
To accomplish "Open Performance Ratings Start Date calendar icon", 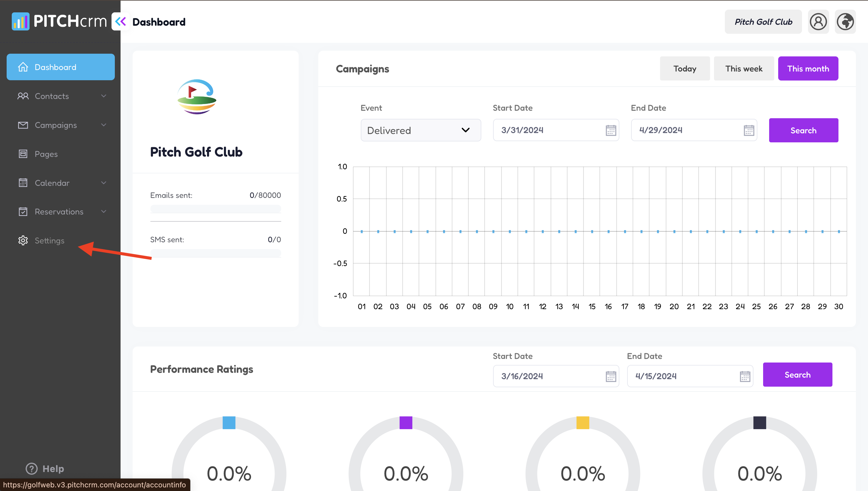I will pyautogui.click(x=611, y=376).
